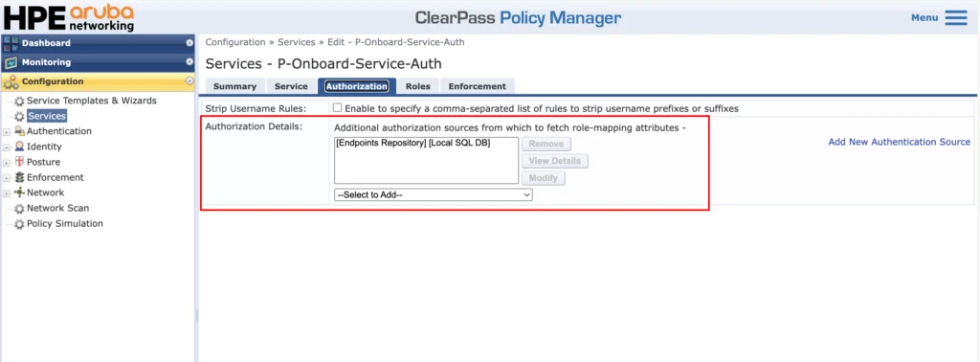Screen dimensions: 980x362
Task: Click the Network Scan gear icon
Action: [x=20, y=209]
